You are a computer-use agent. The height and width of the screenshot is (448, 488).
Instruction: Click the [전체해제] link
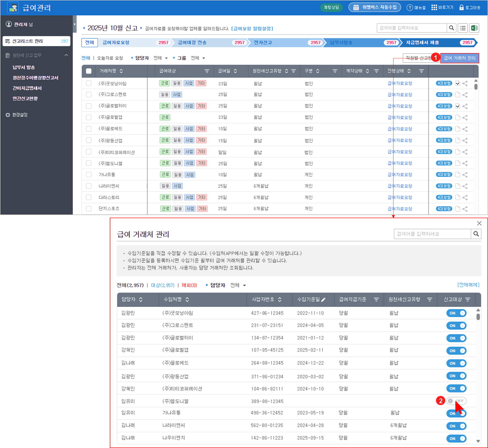click(x=468, y=285)
